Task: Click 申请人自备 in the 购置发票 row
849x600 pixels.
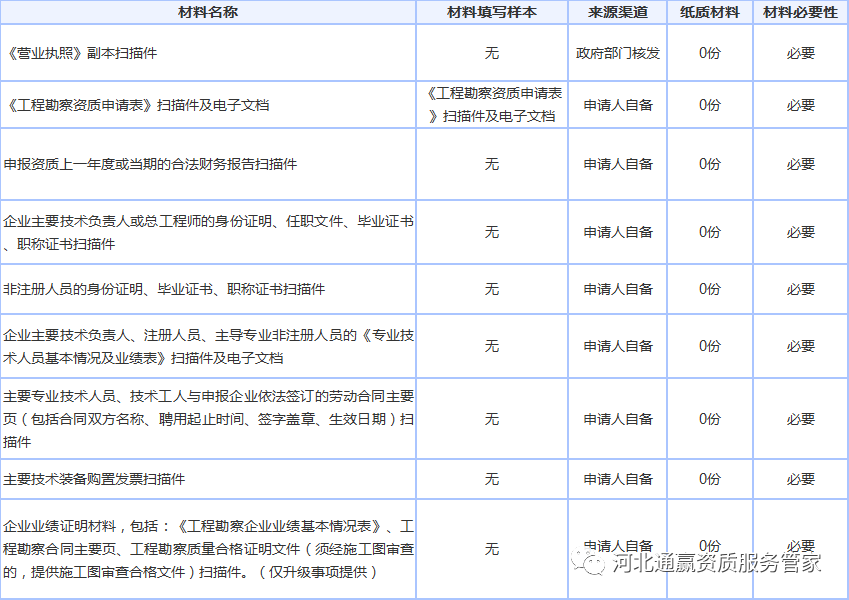Action: tap(618, 479)
